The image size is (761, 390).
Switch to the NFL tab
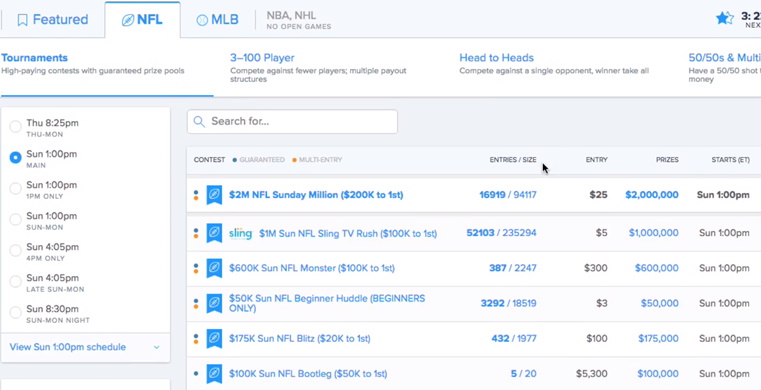point(142,20)
